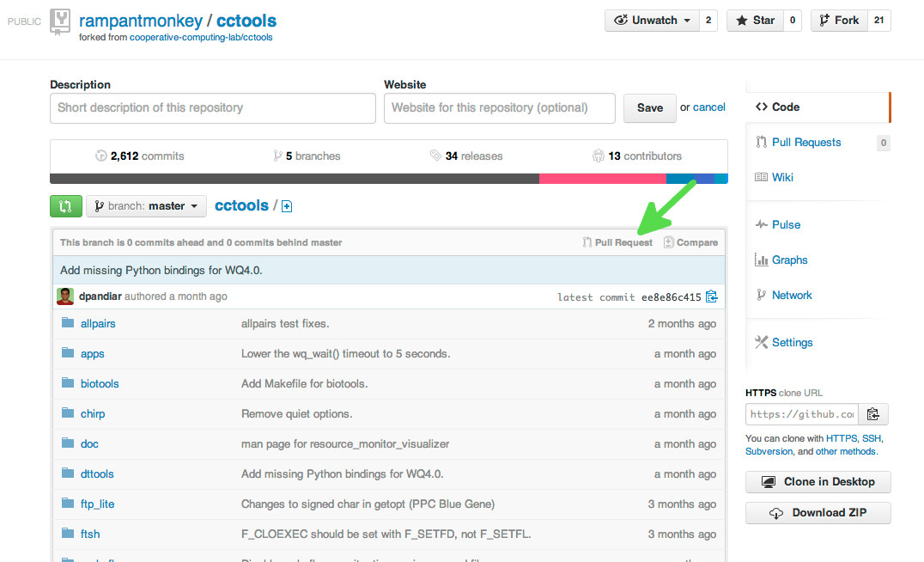Open the branch: master selector
Viewport: 924px width, 562px height.
[146, 206]
